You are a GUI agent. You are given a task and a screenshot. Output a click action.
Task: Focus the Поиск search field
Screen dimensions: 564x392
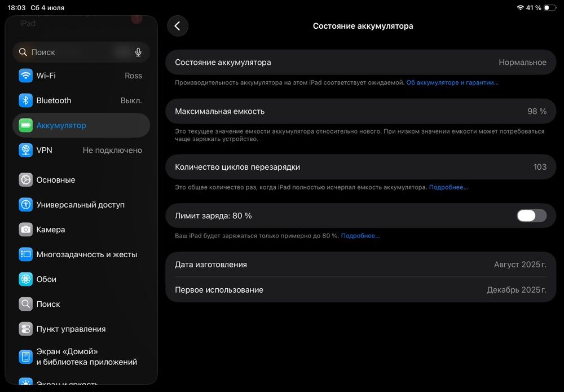[x=81, y=52]
